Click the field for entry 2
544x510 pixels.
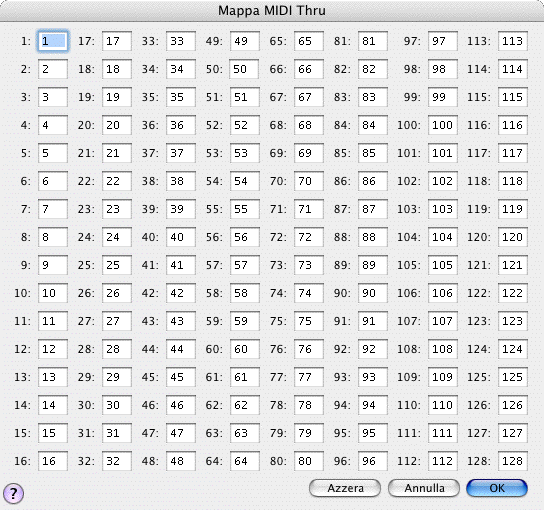[53, 69]
